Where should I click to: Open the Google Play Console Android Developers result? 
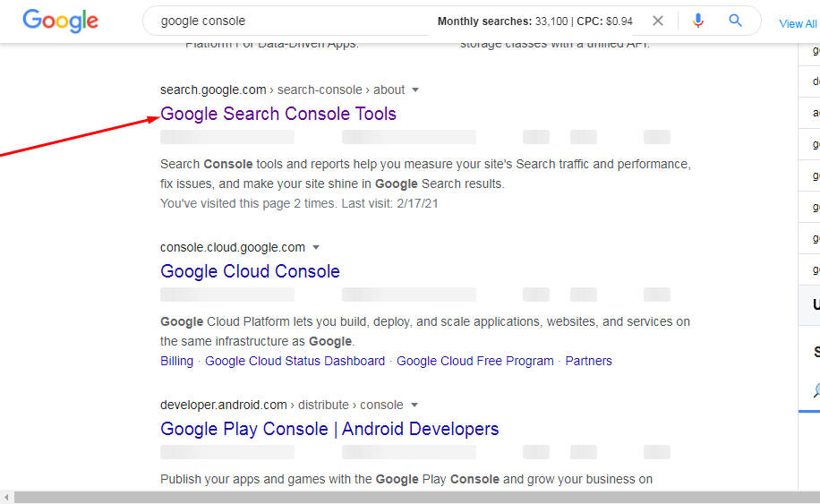pyautogui.click(x=329, y=429)
